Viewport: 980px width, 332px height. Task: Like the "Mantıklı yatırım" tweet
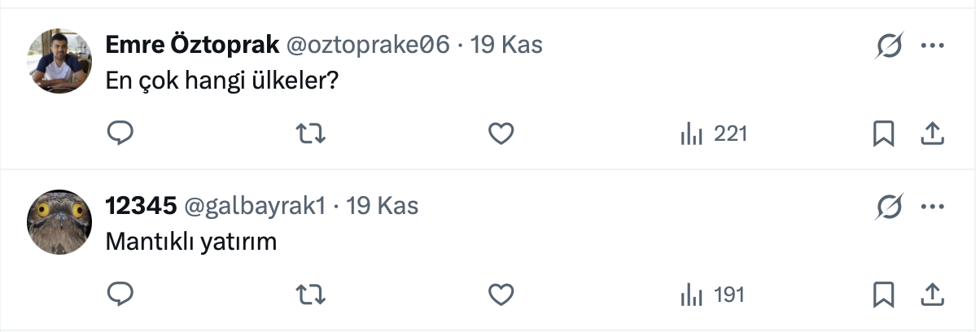click(x=501, y=295)
